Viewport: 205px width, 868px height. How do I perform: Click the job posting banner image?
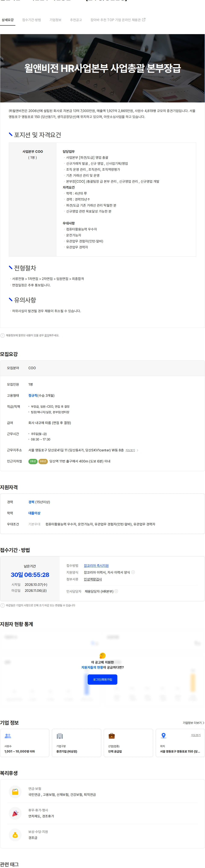click(102, 68)
